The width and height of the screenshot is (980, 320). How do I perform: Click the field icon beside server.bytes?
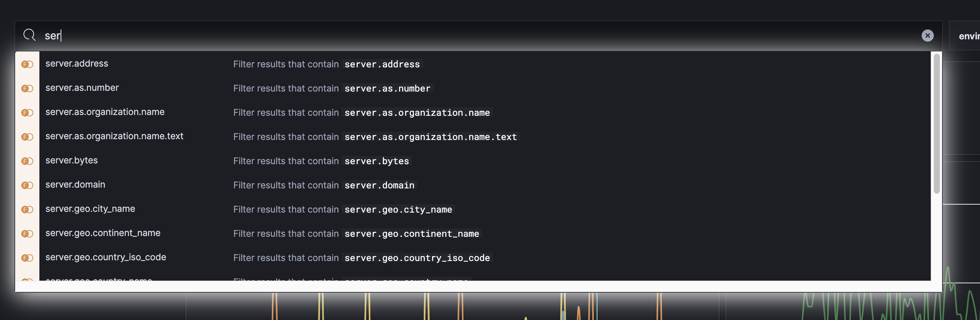point(27,161)
